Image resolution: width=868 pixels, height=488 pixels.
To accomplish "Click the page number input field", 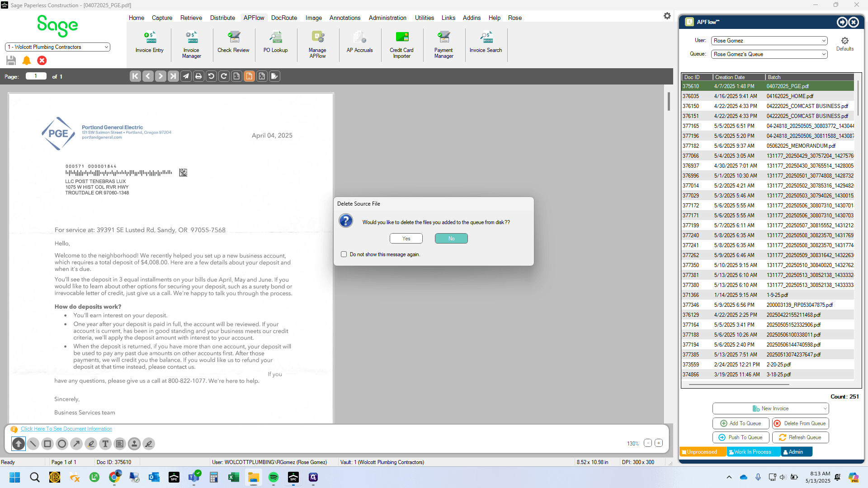I will (36, 76).
